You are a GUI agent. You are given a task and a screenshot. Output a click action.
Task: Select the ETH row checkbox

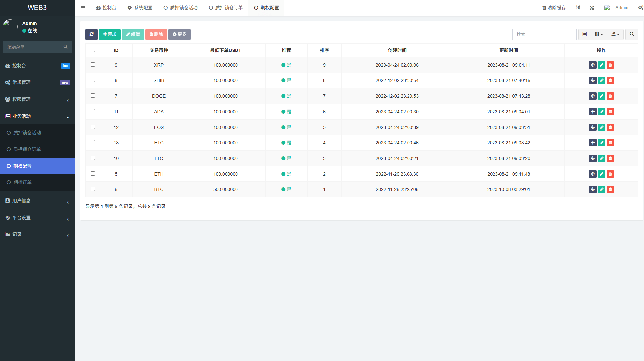(x=93, y=174)
